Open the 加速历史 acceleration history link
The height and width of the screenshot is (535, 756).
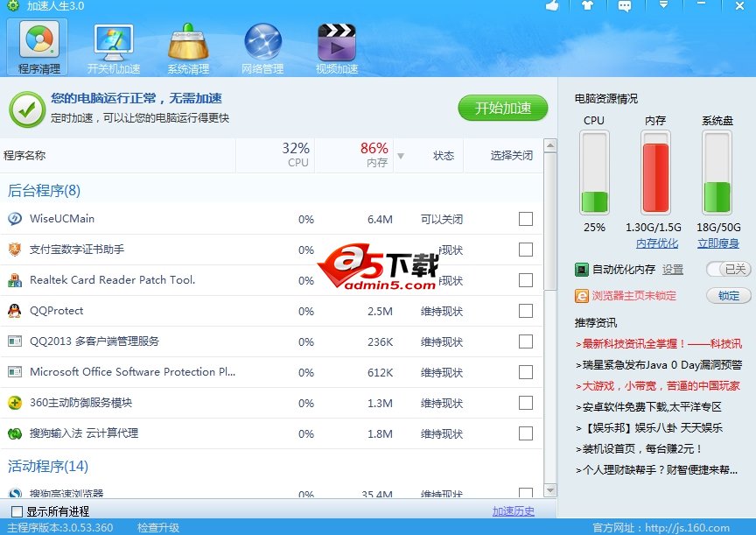pos(514,511)
